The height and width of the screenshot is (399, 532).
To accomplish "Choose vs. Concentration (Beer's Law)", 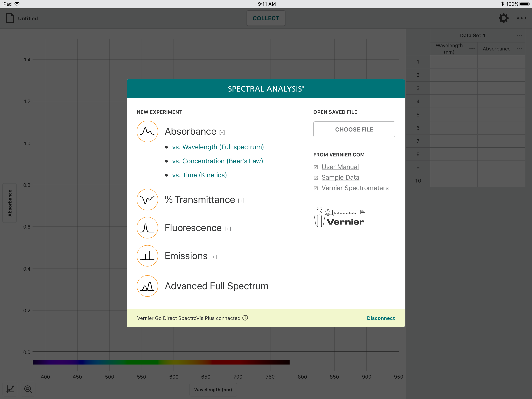I will (218, 161).
